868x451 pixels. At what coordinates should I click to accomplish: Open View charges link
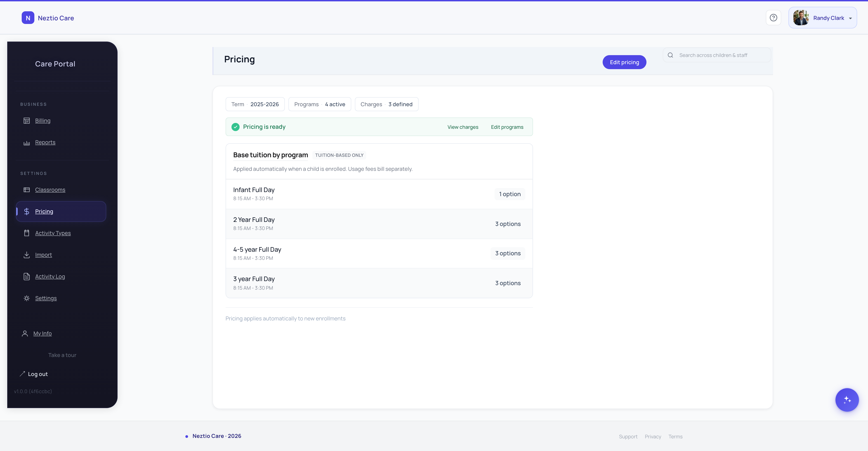point(463,127)
